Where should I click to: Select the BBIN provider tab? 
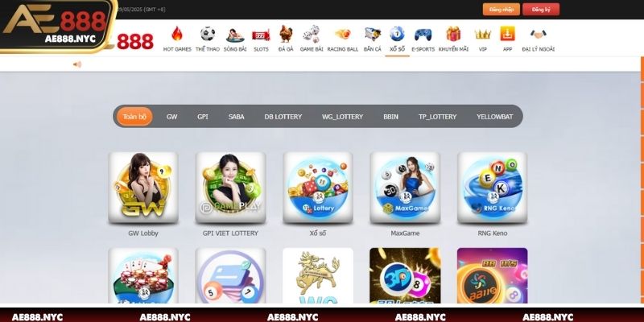click(390, 117)
